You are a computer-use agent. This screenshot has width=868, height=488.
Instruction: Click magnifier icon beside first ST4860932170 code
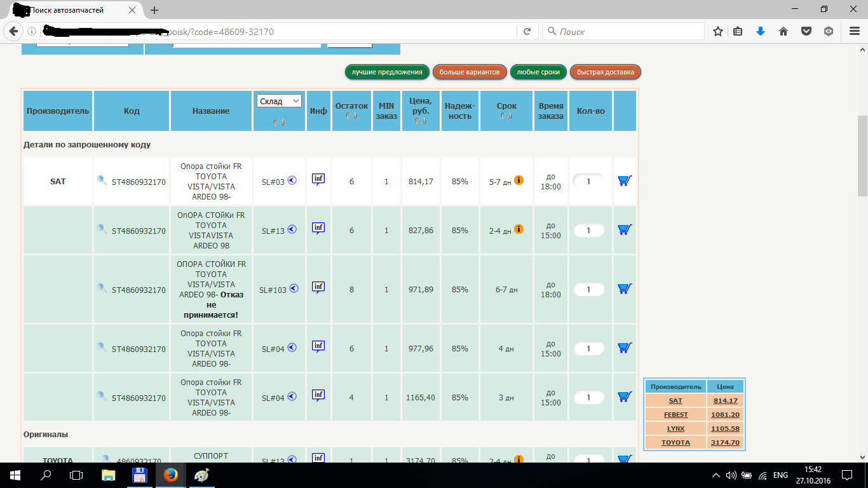click(x=102, y=180)
